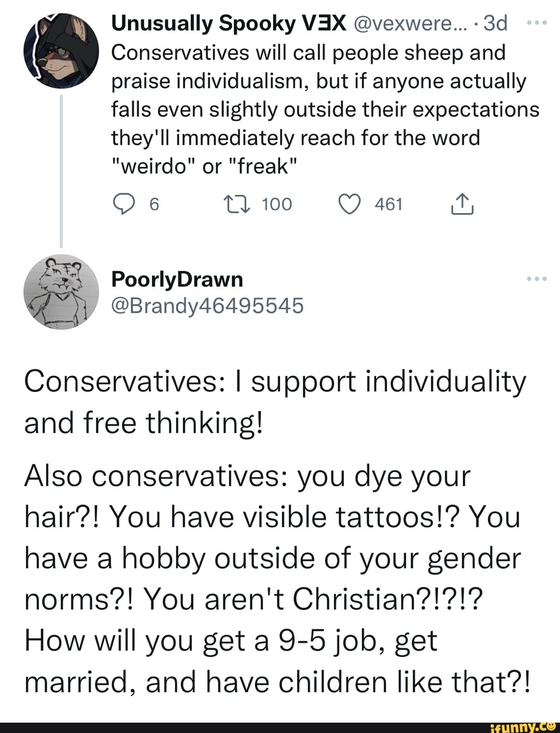The image size is (560, 733).
Task: Click the 6 replies count
Action: (x=154, y=204)
